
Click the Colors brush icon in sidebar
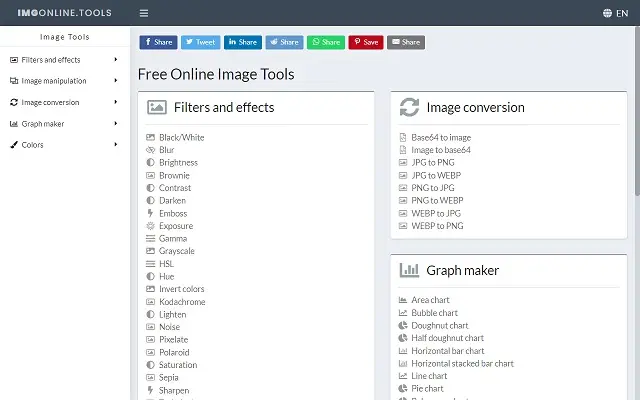[14, 144]
